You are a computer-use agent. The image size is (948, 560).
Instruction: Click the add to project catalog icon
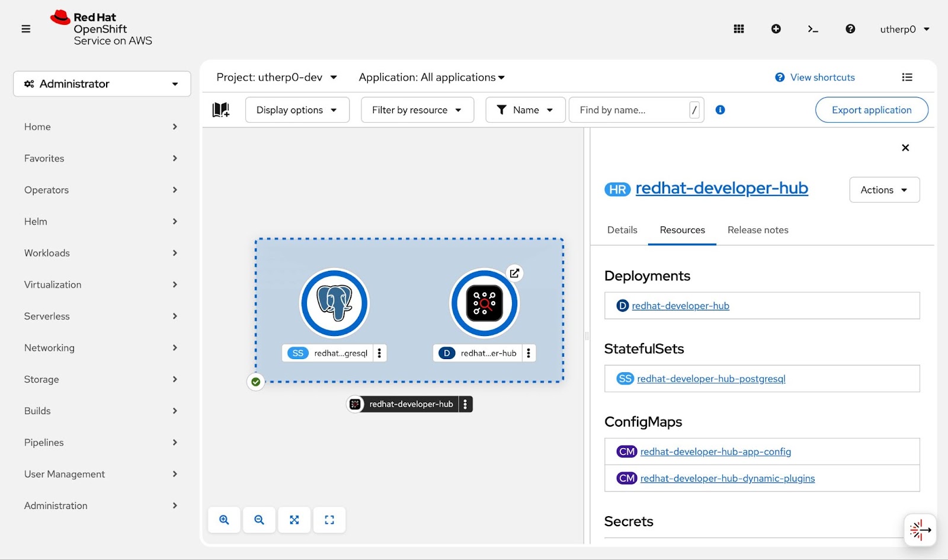221,110
